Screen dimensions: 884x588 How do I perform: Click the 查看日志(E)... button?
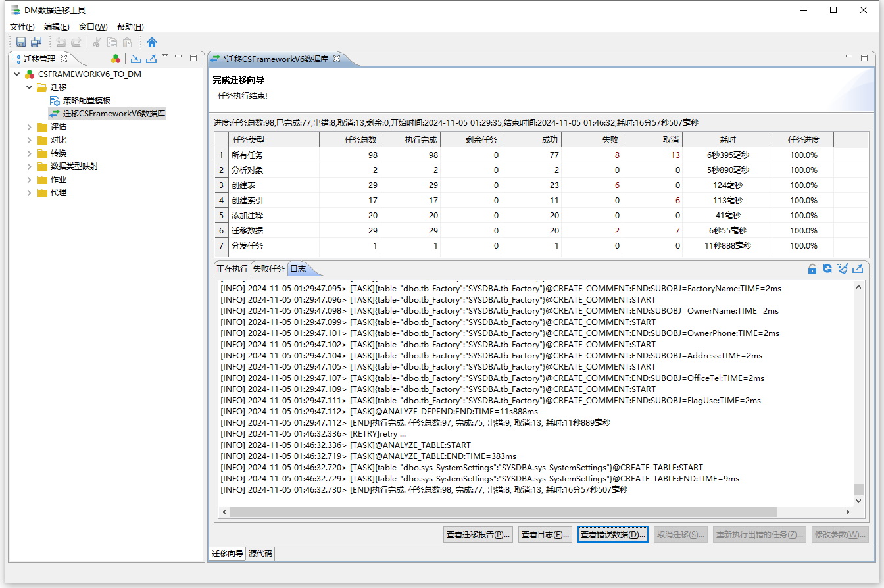pos(545,535)
